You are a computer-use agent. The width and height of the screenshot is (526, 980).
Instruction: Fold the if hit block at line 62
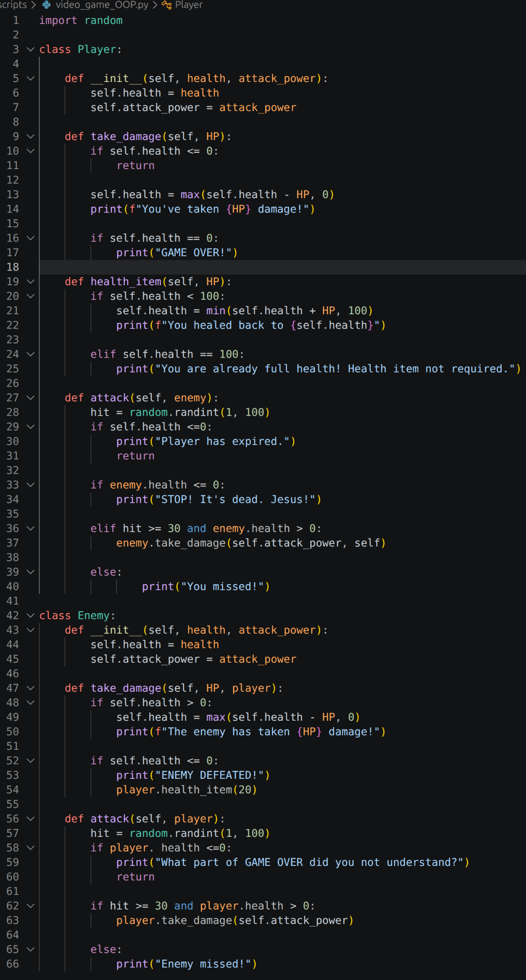click(31, 906)
